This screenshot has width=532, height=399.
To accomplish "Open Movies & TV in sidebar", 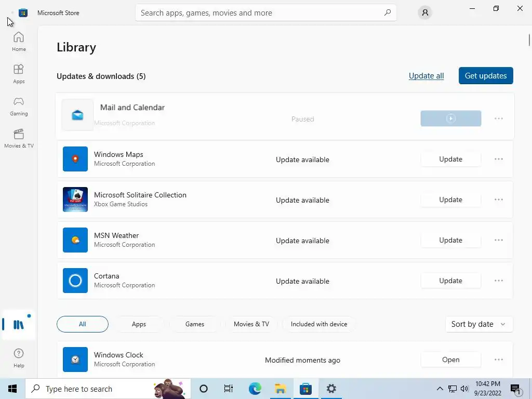I will [x=19, y=138].
